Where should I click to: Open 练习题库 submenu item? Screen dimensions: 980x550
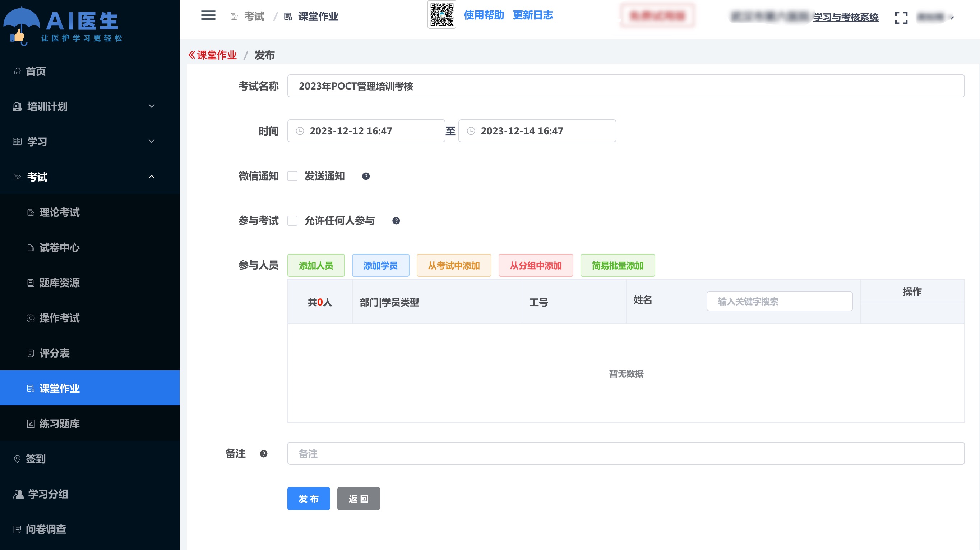[x=90, y=423]
